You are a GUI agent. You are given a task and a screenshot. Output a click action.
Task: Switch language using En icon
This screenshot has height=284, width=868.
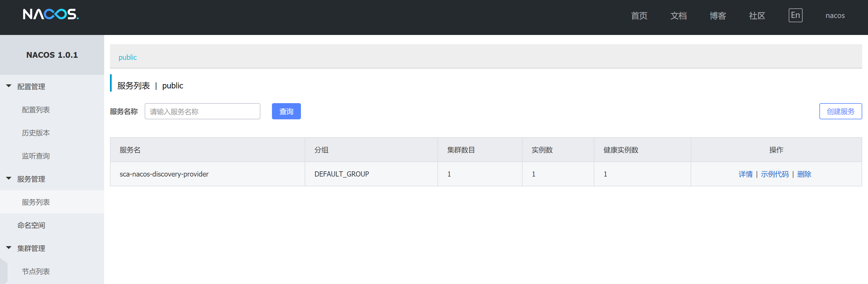[x=795, y=16]
